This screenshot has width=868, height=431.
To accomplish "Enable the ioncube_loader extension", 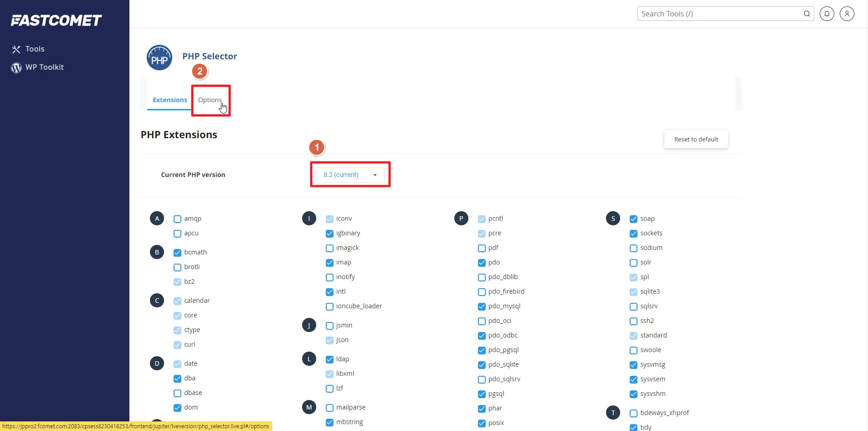I will coord(329,306).
